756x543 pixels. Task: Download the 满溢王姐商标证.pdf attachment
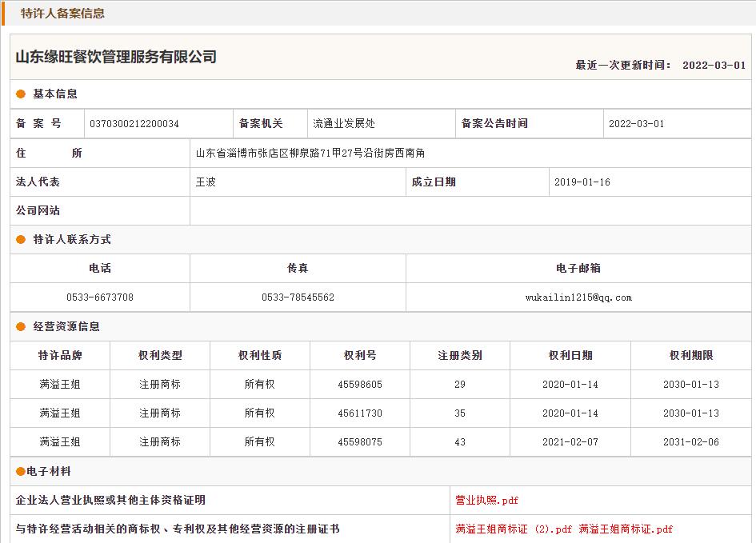pos(626,529)
